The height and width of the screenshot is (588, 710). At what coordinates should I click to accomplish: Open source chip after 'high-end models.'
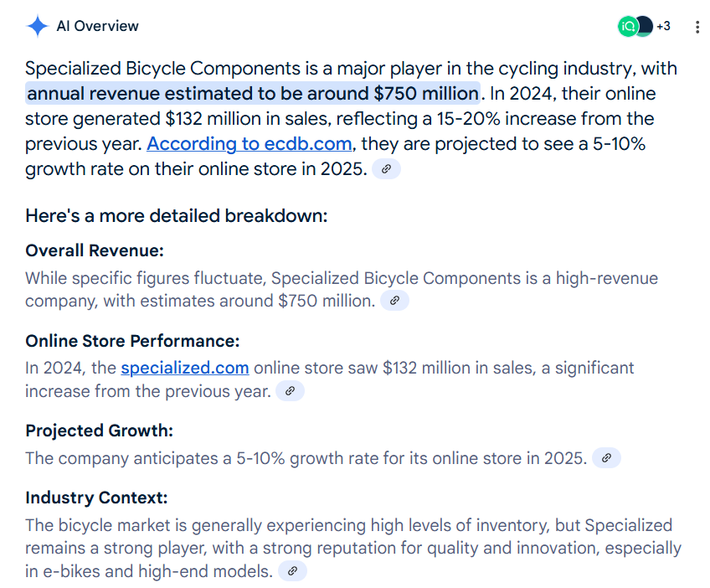coord(292,570)
